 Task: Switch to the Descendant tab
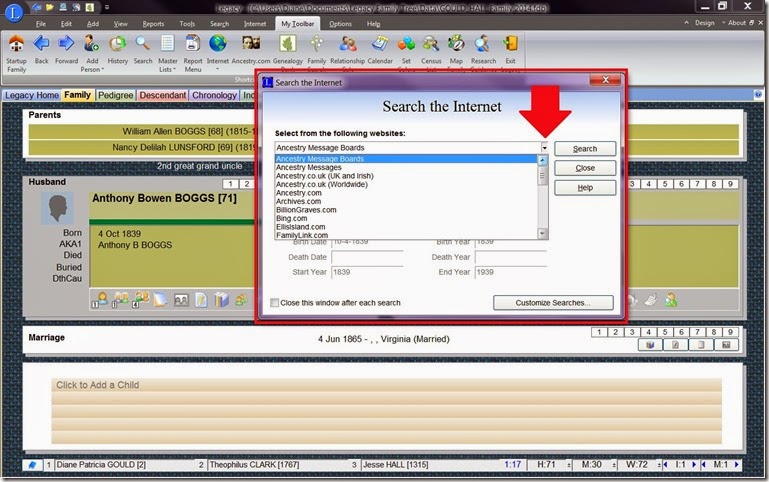(x=162, y=95)
